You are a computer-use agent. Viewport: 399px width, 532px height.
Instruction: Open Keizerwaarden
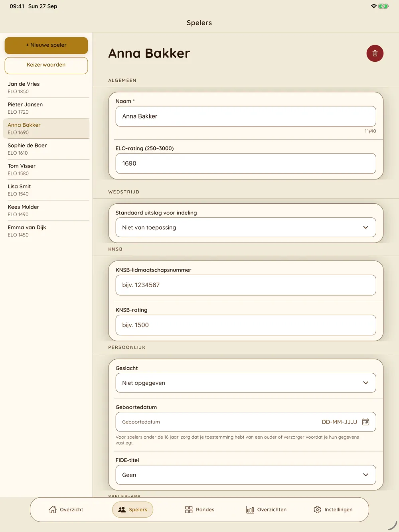pyautogui.click(x=46, y=65)
